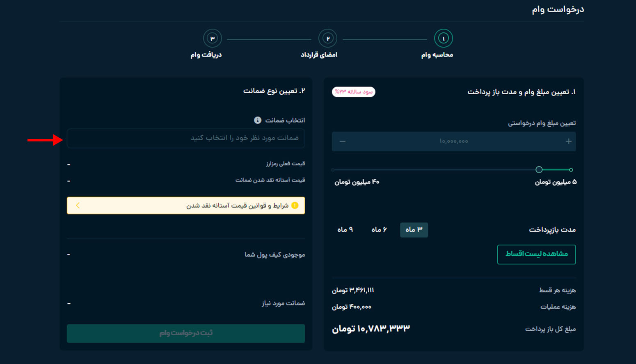Click the installment cost ۳,۴۶۱,۱۱۱ تومان value
The height and width of the screenshot is (364, 636).
coord(353,291)
